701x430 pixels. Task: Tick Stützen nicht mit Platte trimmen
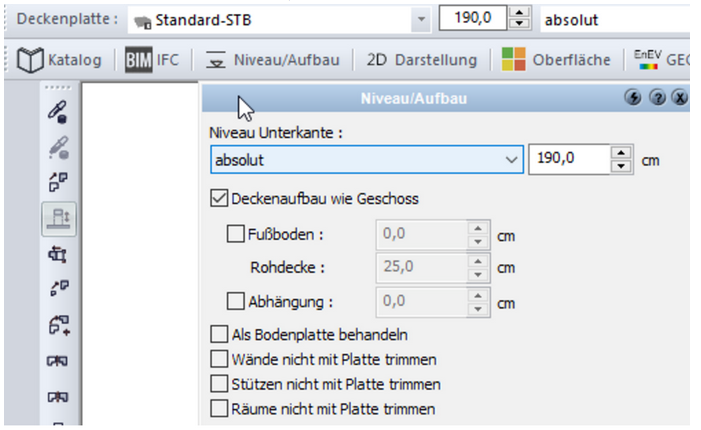click(x=219, y=384)
